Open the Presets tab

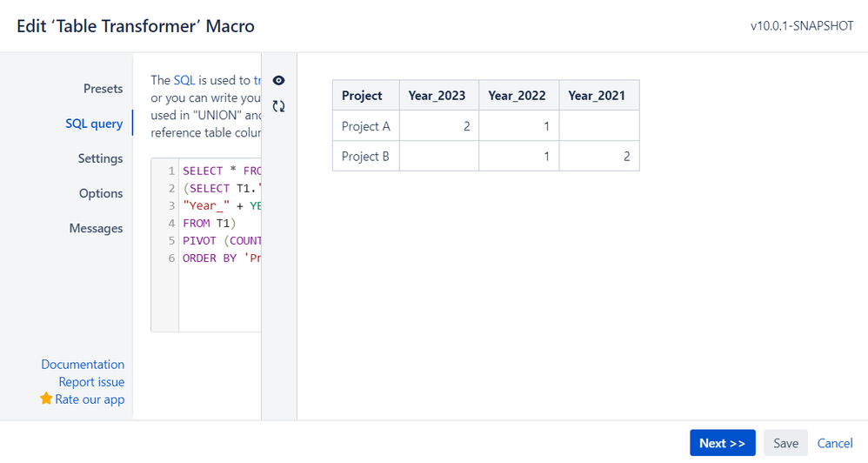point(103,89)
